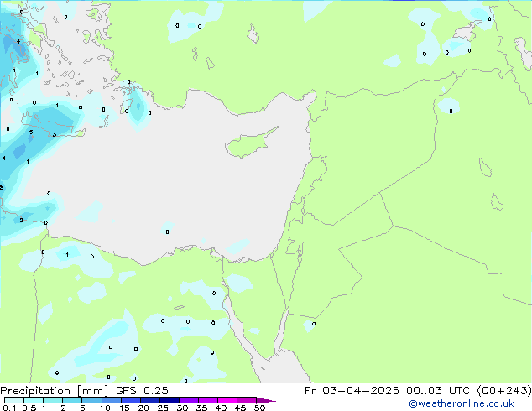Click the 45–50 mm legend color box
Viewport: 532px width, 411px height.
(247, 400)
